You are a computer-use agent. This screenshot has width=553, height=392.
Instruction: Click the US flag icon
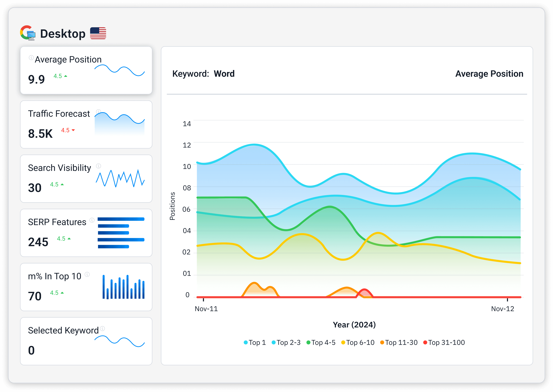point(98,33)
